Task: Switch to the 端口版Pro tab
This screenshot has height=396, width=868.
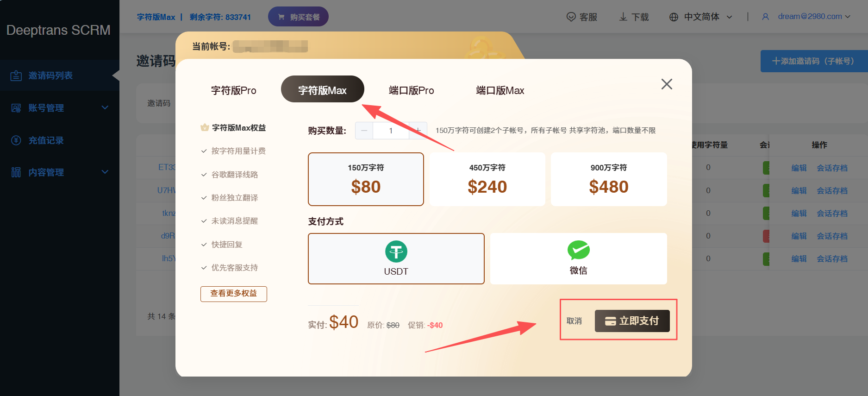Action: 411,90
